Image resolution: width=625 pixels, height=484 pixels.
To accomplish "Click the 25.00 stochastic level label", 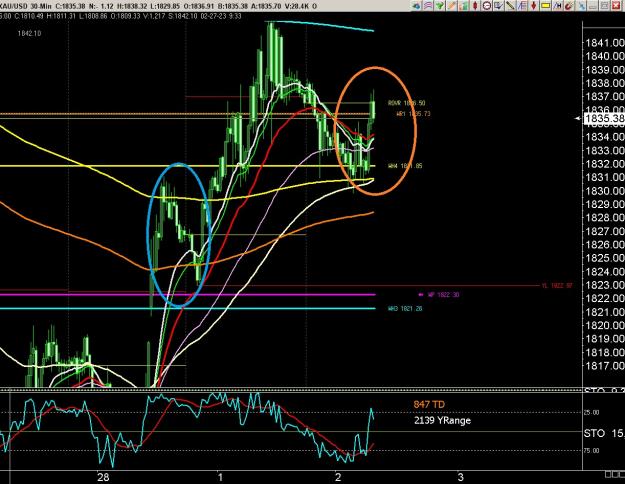I will coord(592,413).
